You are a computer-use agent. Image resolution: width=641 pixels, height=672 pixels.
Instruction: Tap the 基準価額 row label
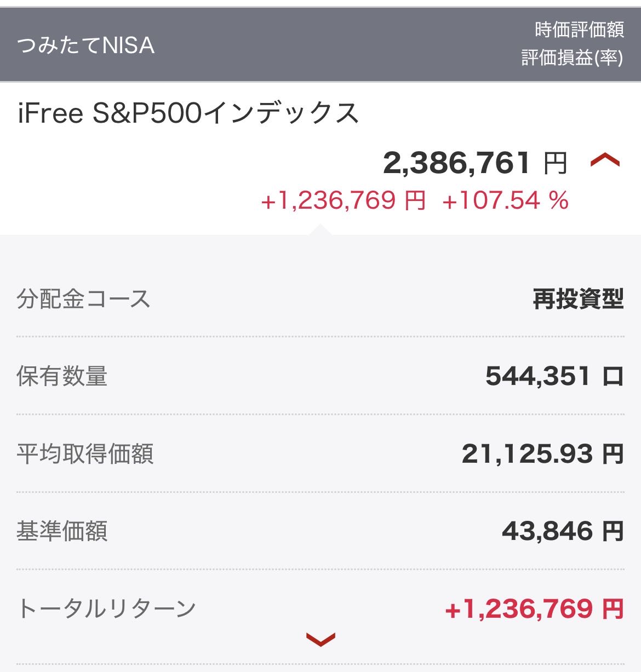tap(62, 531)
